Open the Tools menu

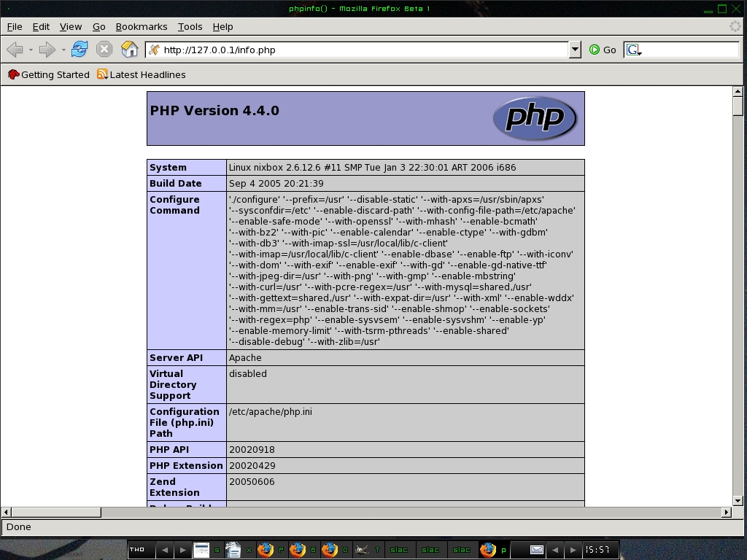pos(190,27)
